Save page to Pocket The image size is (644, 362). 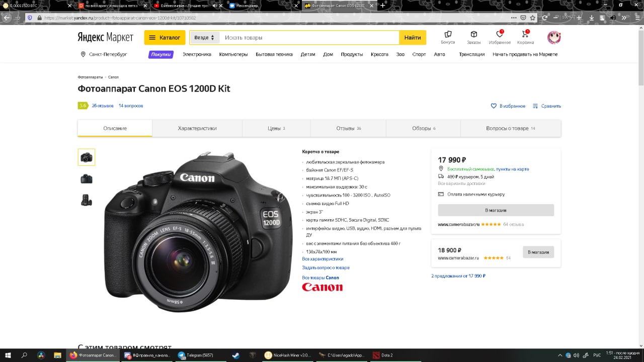[523, 18]
